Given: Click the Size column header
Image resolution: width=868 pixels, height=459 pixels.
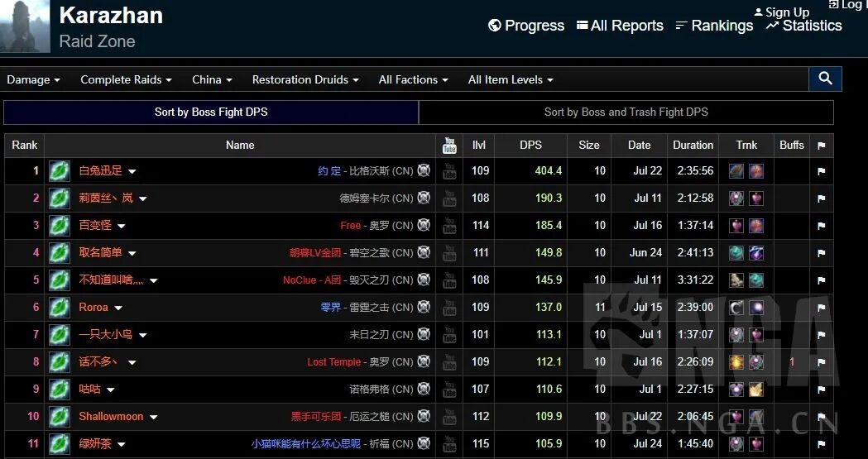Looking at the screenshot, I should click(x=589, y=145).
